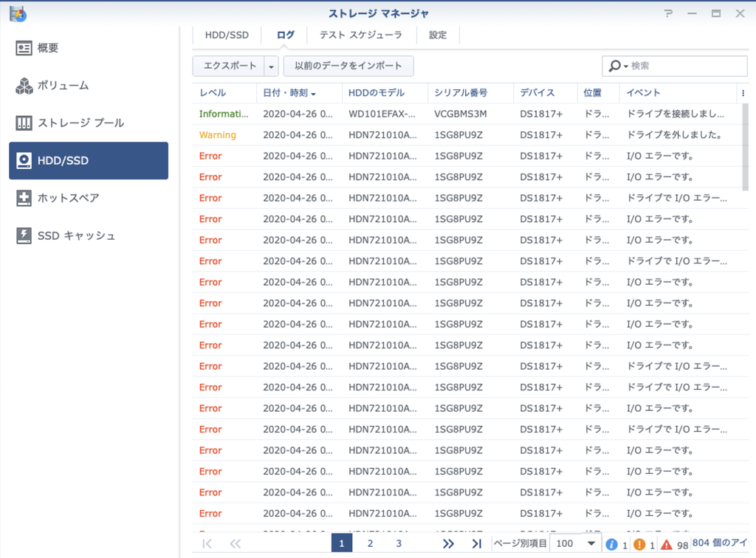Go to the last page of logs

coord(476,544)
